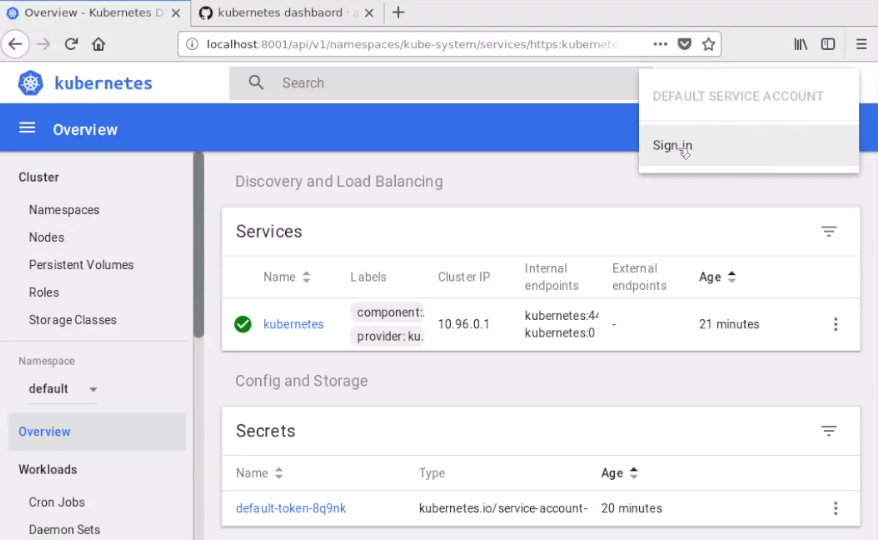Reload the current page

click(x=71, y=44)
